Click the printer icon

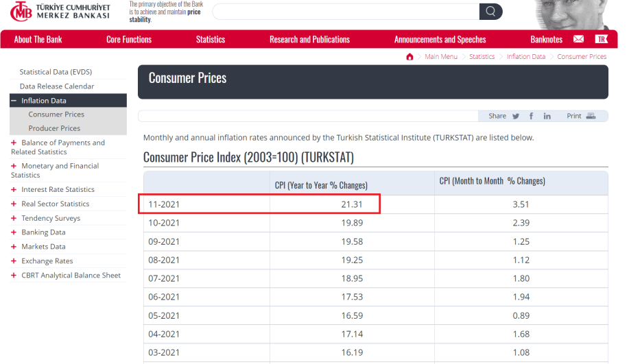[x=591, y=116]
